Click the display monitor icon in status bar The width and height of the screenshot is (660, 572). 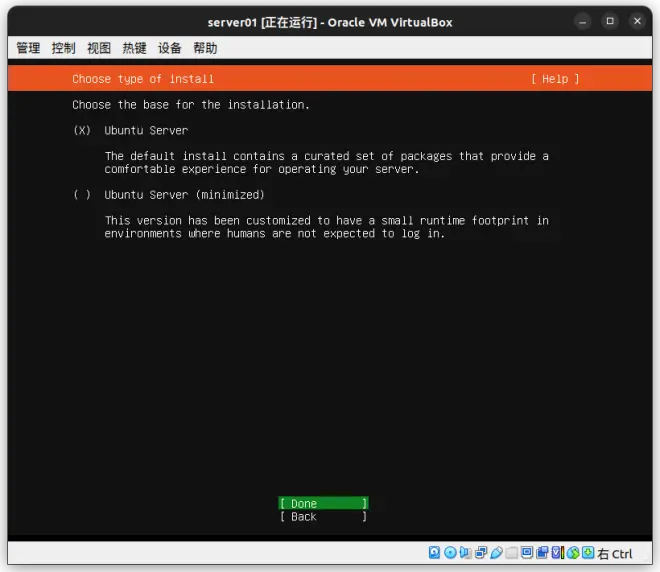[527, 553]
